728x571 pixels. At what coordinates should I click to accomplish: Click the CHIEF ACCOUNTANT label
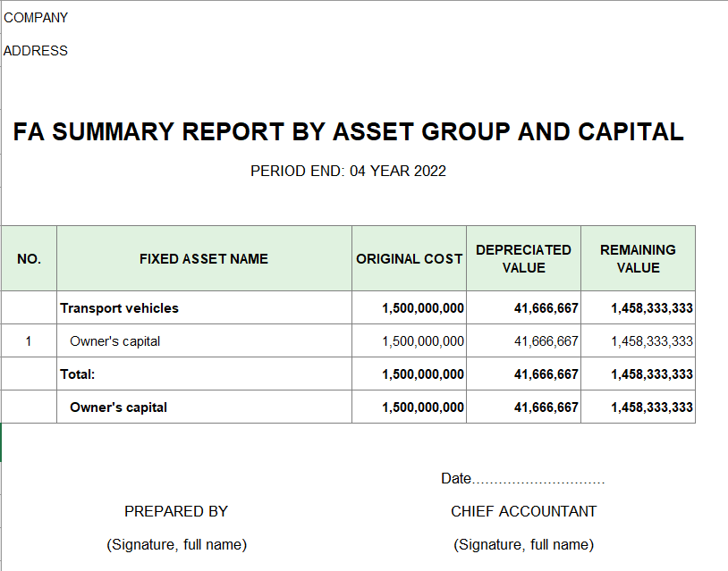click(x=523, y=511)
